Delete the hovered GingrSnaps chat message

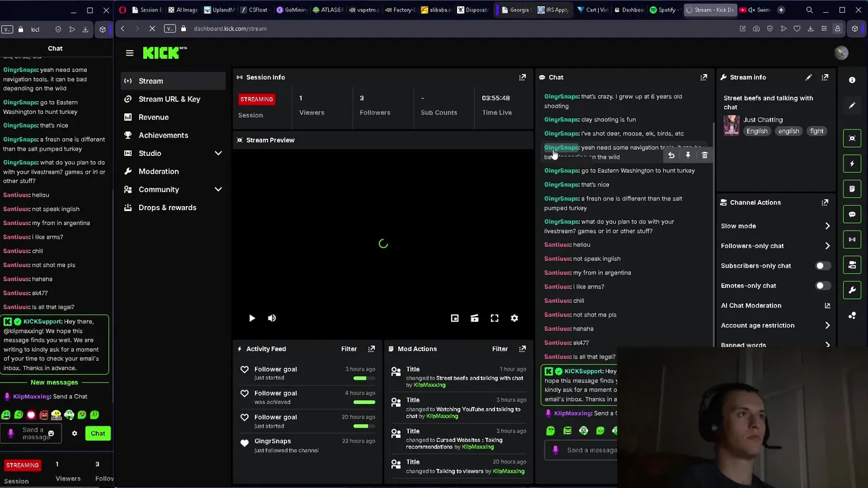705,155
